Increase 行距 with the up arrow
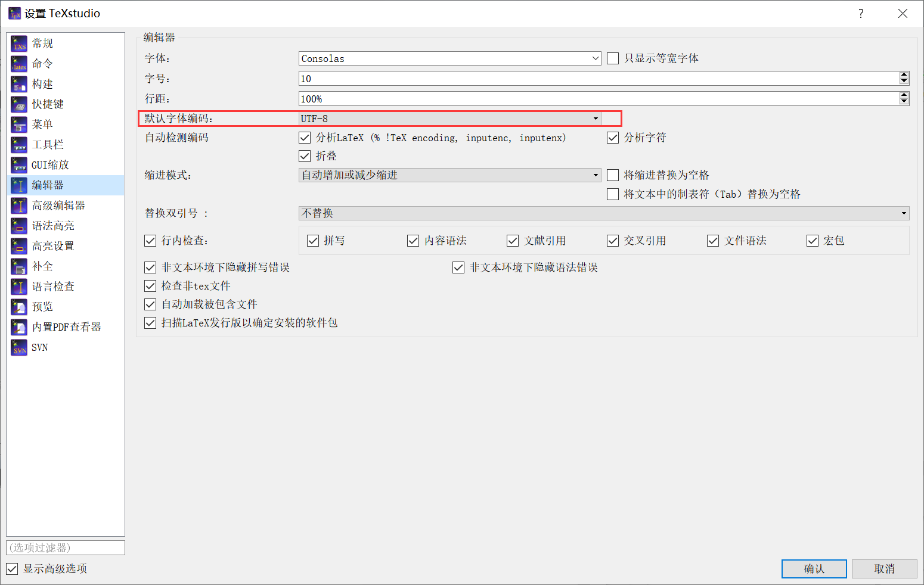 [x=904, y=95]
